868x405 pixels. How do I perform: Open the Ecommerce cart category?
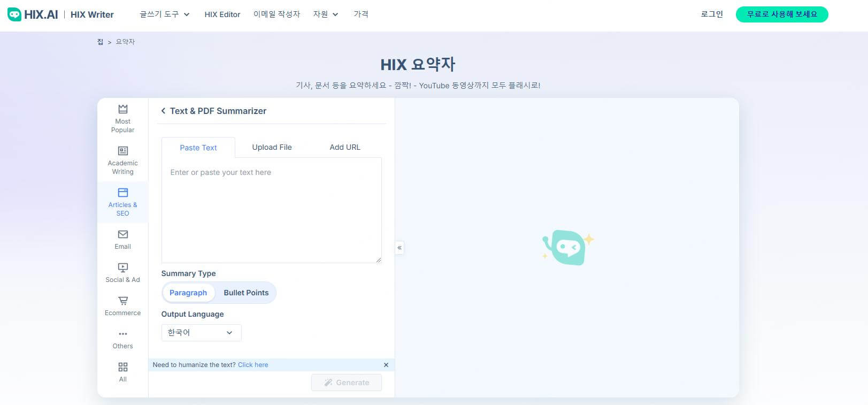pyautogui.click(x=122, y=306)
